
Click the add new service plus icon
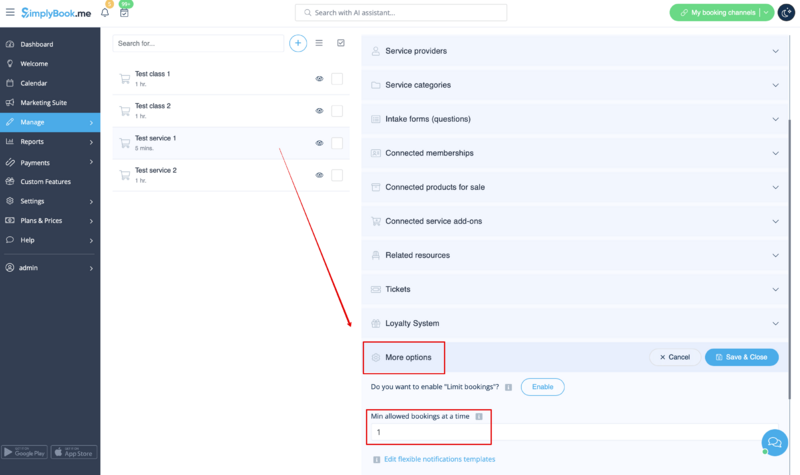298,43
